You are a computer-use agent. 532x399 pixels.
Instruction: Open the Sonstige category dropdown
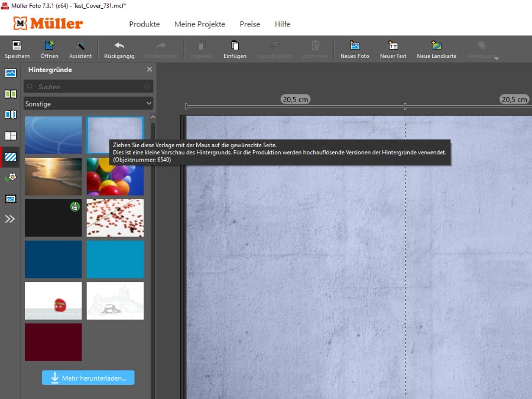[x=89, y=103]
